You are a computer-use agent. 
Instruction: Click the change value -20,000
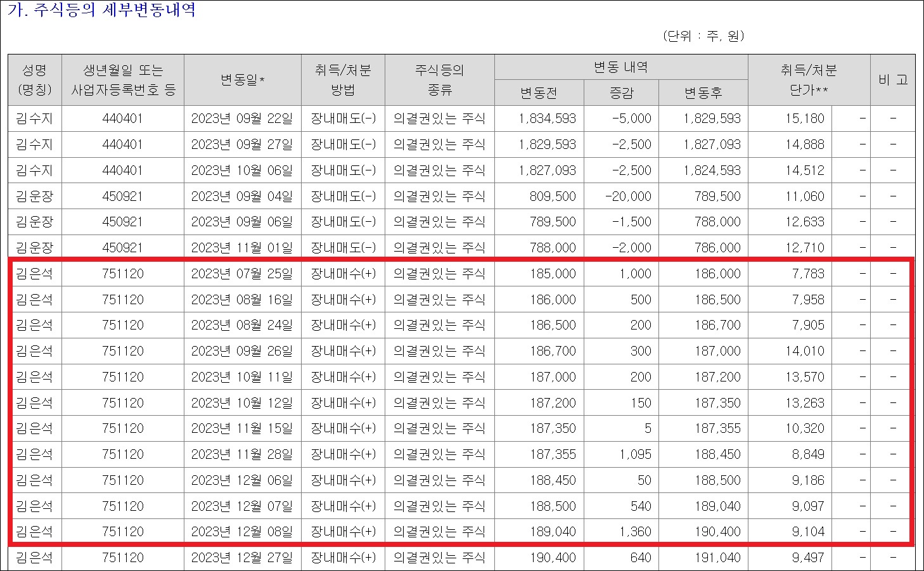coord(628,196)
